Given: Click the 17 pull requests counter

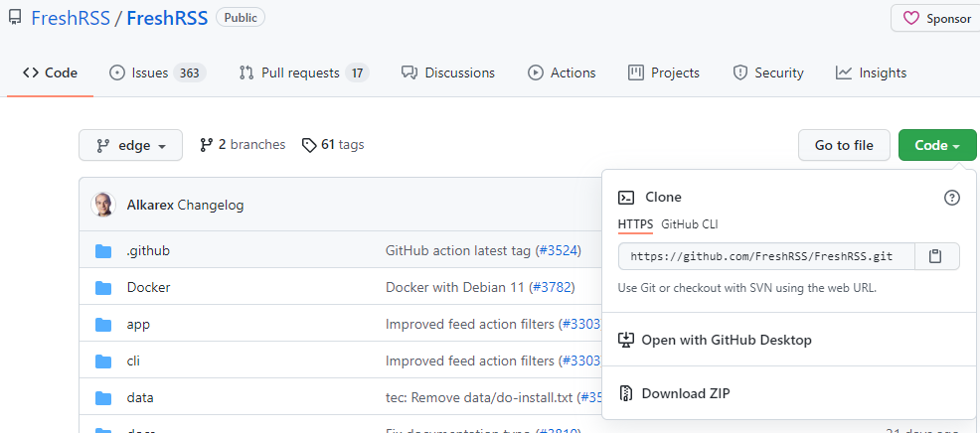Looking at the screenshot, I should [357, 73].
